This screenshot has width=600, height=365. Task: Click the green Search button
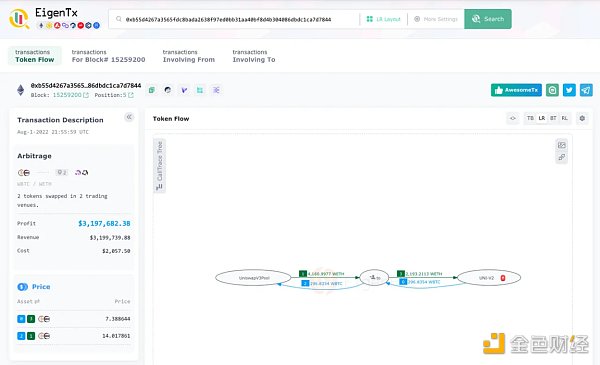click(x=488, y=19)
